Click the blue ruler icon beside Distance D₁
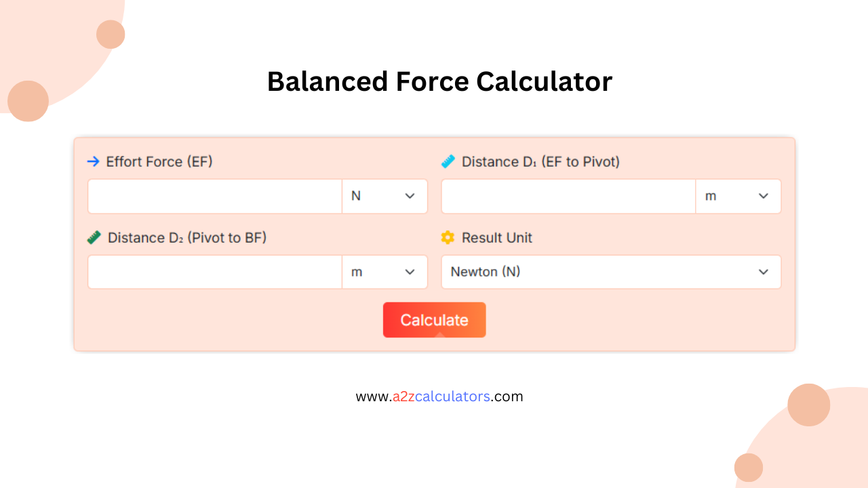The height and width of the screenshot is (488, 868). [x=448, y=161]
